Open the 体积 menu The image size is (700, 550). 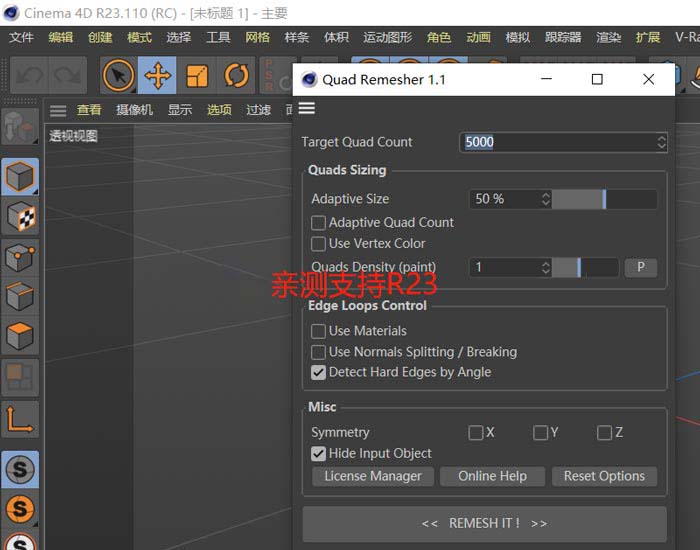336,38
